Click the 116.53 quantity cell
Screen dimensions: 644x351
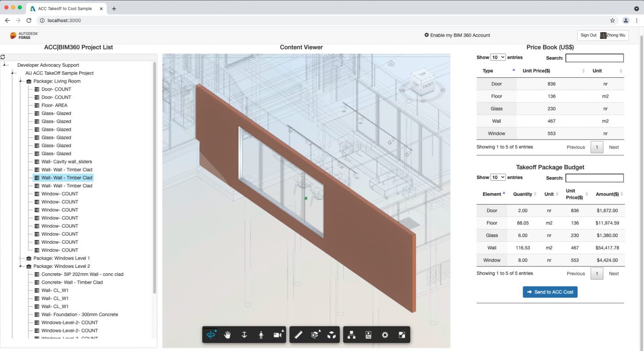(x=522, y=248)
